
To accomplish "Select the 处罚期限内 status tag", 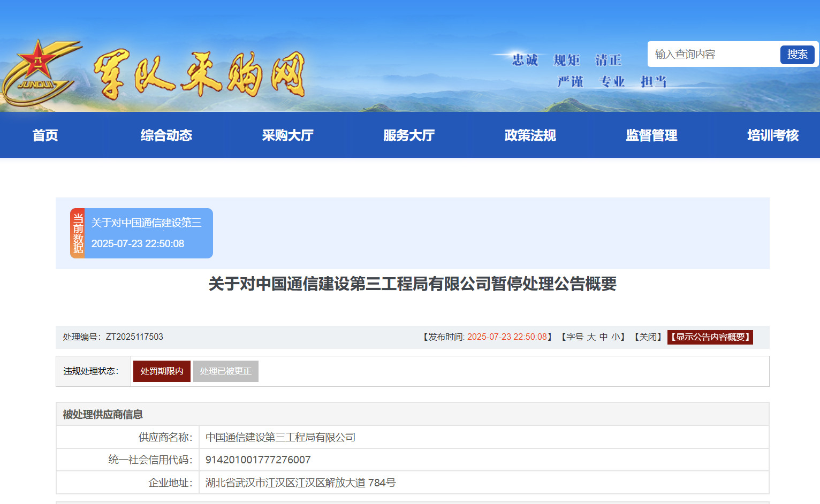I will 162,371.
